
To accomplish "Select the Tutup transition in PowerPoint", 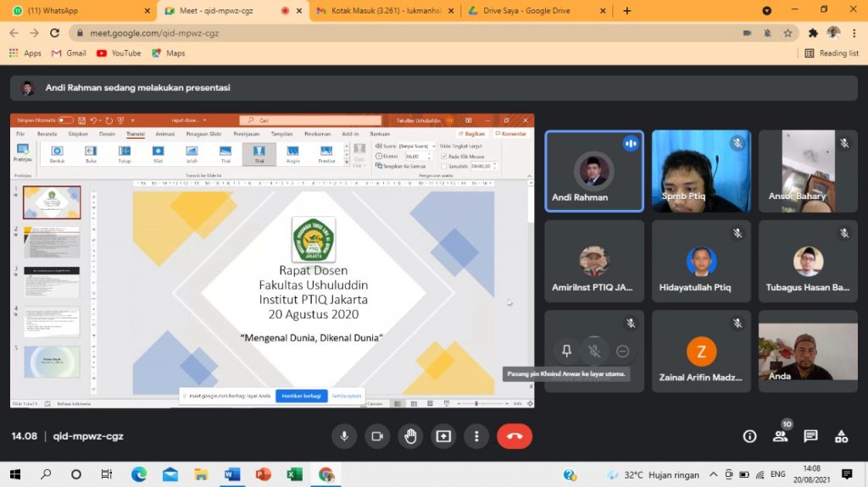I will (125, 154).
